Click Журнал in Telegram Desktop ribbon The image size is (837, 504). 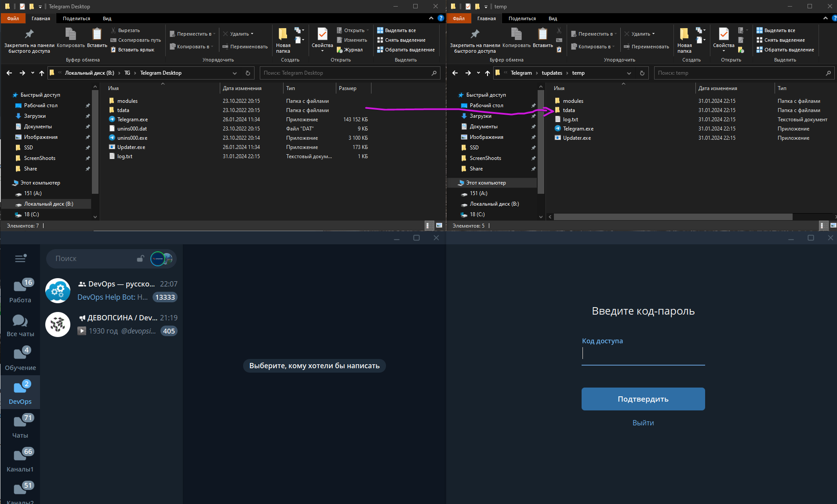349,50
